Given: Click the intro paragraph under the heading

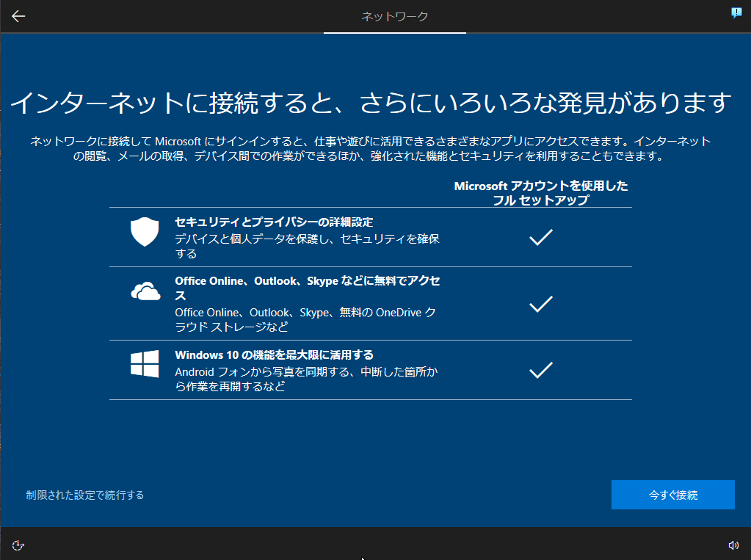Looking at the screenshot, I should point(371,148).
